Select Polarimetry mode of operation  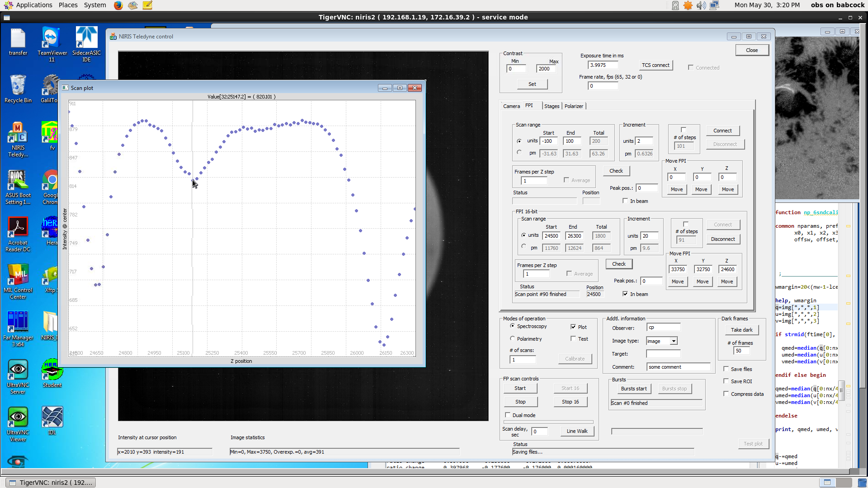tap(512, 338)
